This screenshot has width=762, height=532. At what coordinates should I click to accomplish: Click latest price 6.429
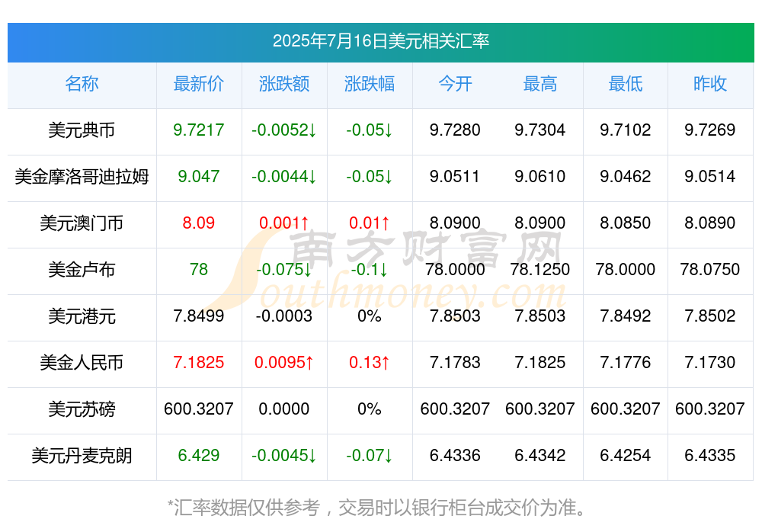pyautogui.click(x=199, y=455)
